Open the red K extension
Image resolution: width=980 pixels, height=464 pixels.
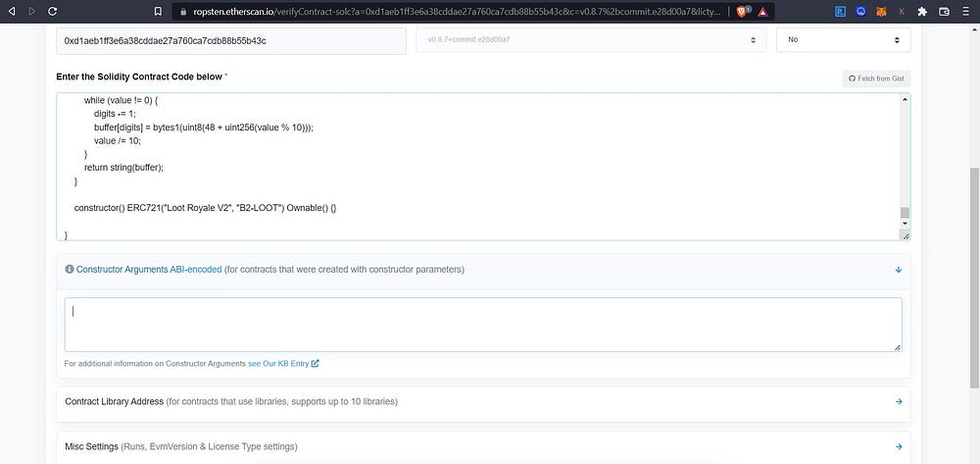click(902, 11)
